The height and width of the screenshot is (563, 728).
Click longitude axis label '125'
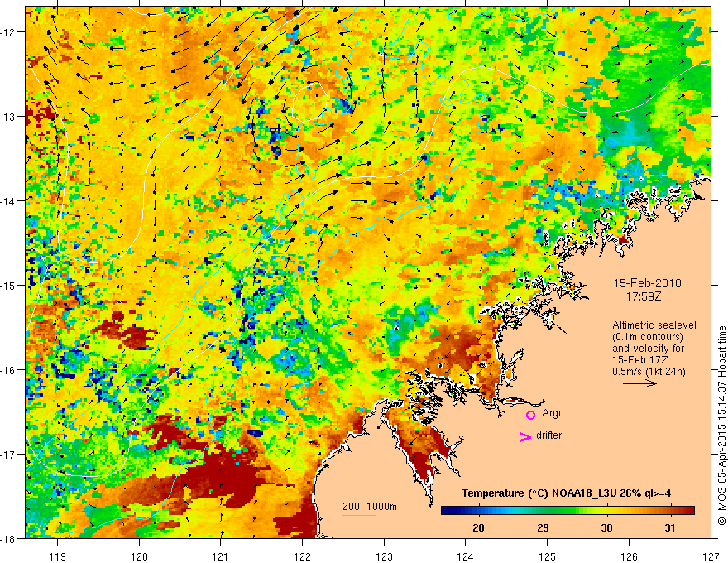(548, 556)
